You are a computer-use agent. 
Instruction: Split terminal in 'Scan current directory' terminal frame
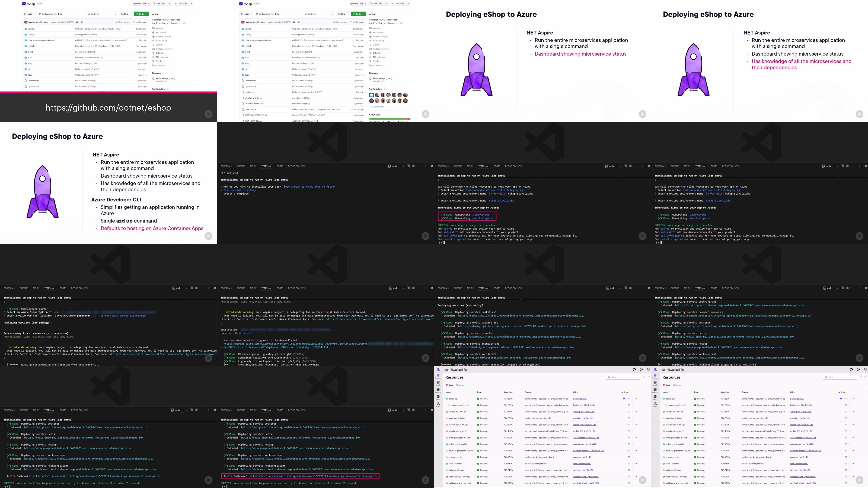click(408, 166)
